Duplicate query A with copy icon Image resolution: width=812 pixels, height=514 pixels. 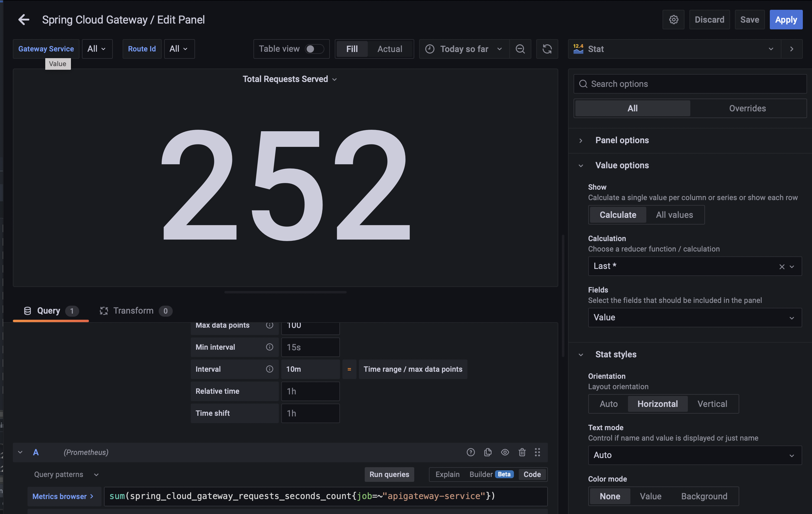(487, 452)
